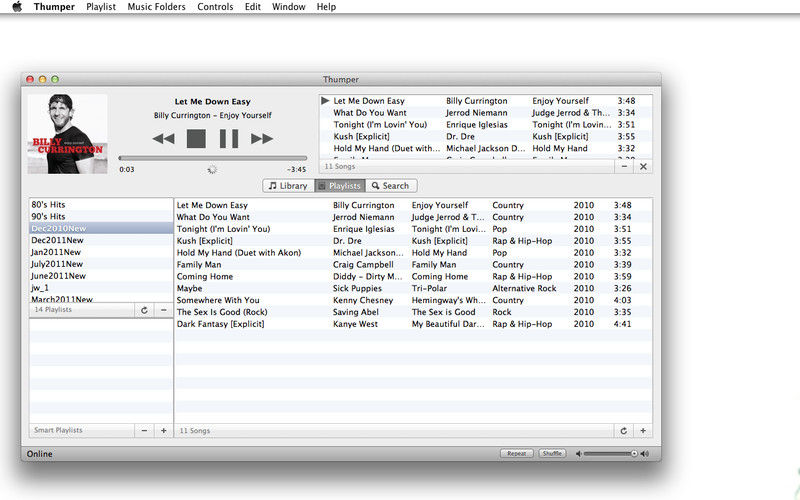The width and height of the screenshot is (800, 500).
Task: Skip to next track with fast-forward button
Action: coord(262,138)
